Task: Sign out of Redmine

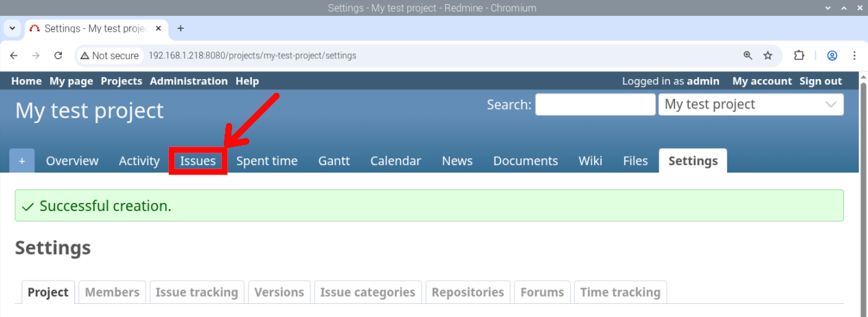Action: click(x=821, y=81)
